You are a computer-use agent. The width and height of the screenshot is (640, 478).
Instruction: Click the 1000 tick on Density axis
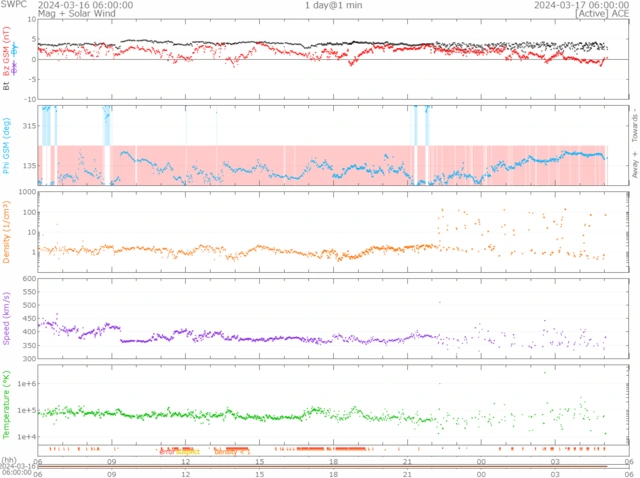coord(27,192)
